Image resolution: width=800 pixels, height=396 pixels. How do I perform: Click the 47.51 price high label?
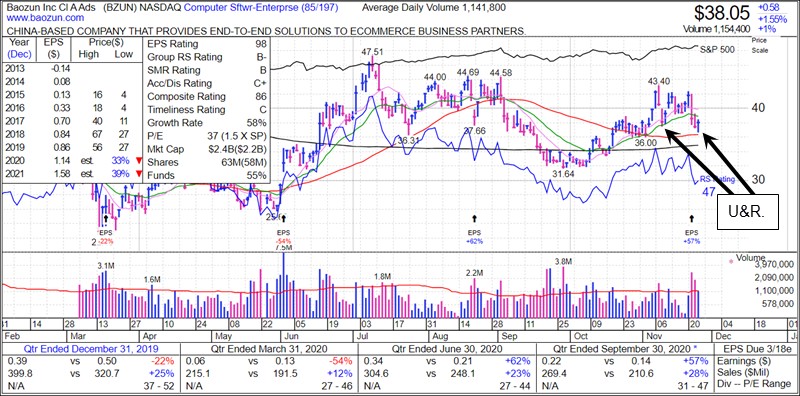(x=372, y=52)
